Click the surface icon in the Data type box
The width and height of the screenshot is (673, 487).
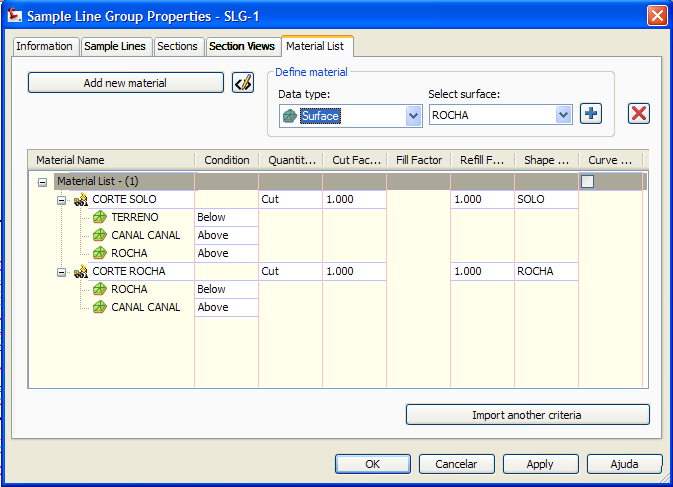[290, 116]
